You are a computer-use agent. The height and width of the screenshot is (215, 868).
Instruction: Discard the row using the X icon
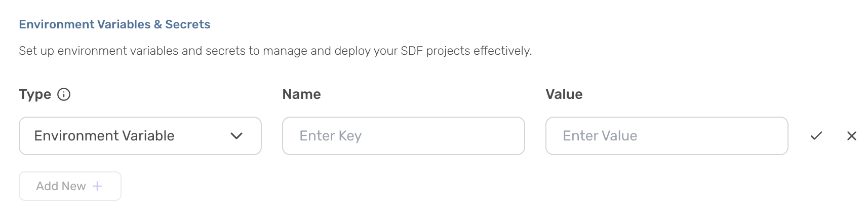(851, 136)
